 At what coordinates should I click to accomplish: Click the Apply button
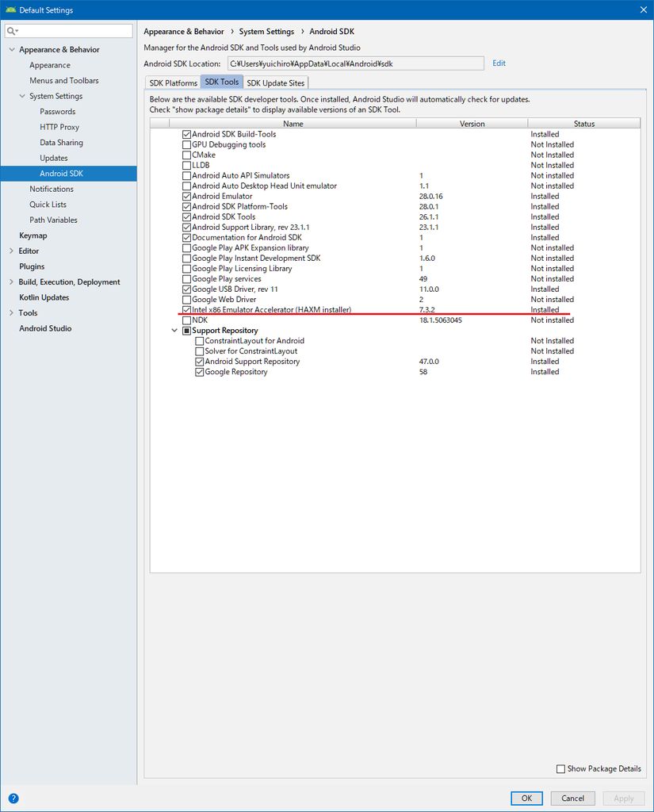623,798
